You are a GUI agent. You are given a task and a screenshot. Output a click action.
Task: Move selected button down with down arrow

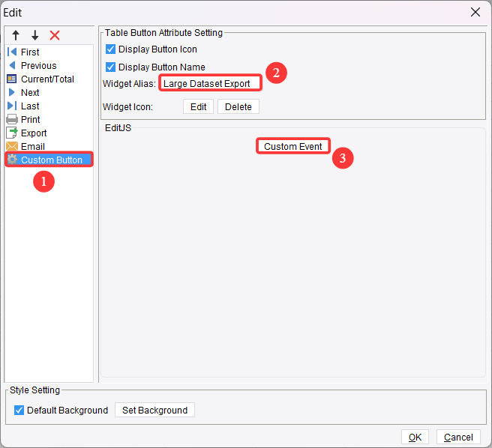(35, 35)
